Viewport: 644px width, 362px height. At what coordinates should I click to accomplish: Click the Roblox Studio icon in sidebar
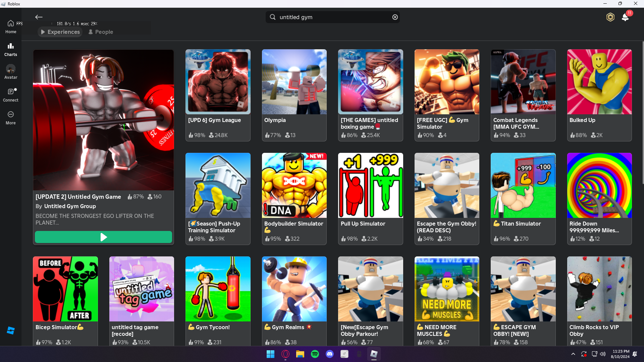click(11, 330)
